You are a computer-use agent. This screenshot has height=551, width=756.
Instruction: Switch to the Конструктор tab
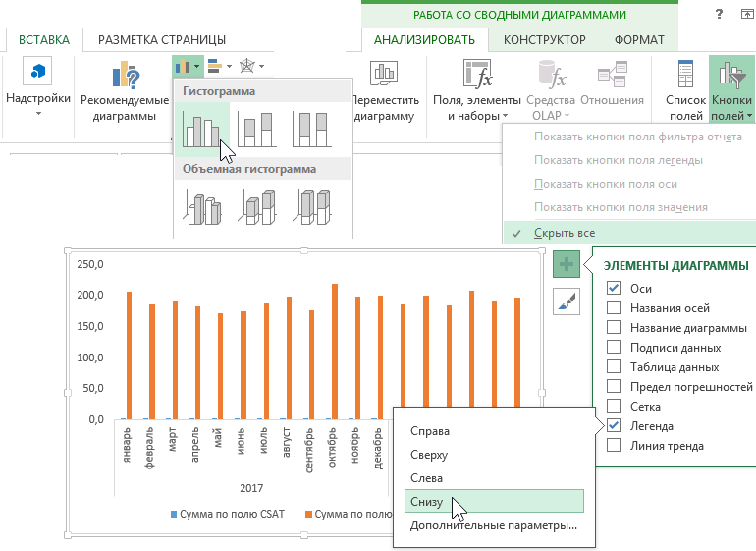click(544, 39)
